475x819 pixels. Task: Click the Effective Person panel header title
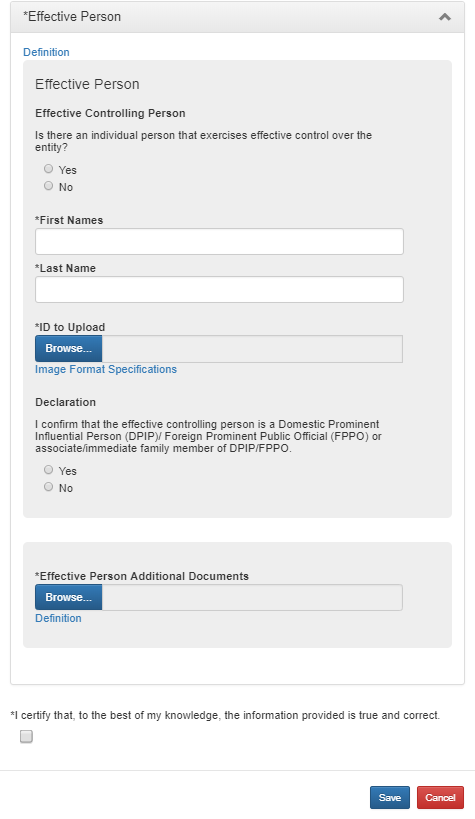tap(72, 17)
